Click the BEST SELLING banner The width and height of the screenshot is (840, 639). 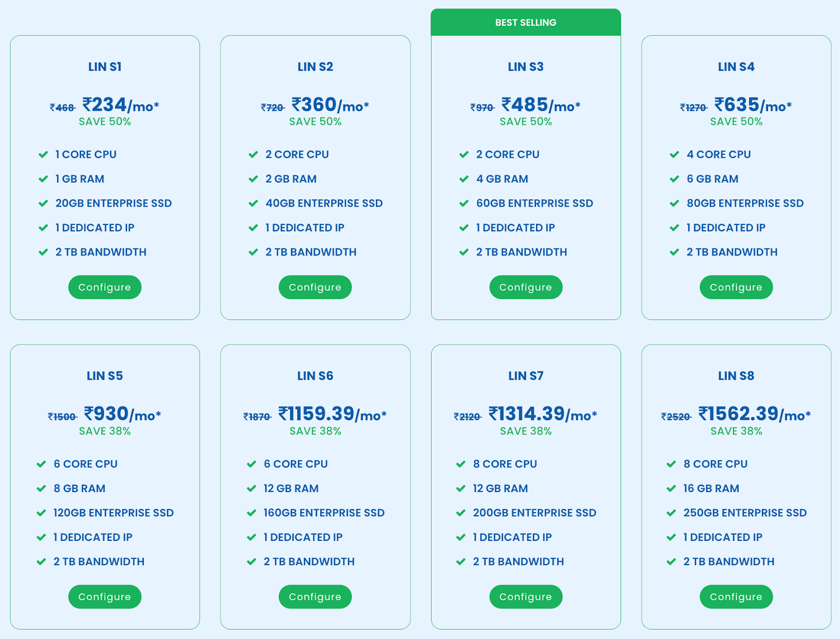point(526,23)
